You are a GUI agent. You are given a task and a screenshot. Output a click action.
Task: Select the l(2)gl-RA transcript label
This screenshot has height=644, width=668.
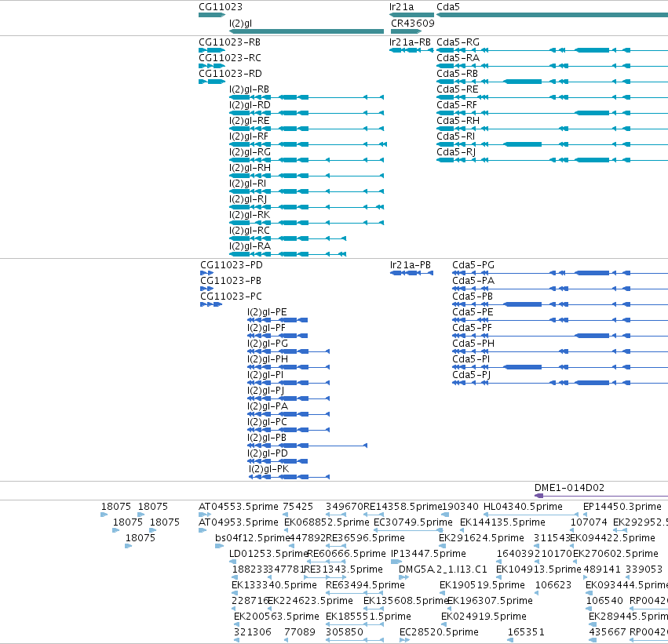point(250,246)
